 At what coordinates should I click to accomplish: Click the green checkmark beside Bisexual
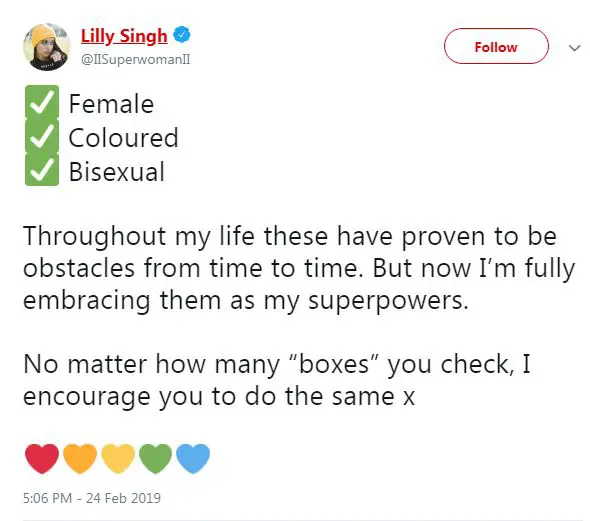click(x=42, y=170)
